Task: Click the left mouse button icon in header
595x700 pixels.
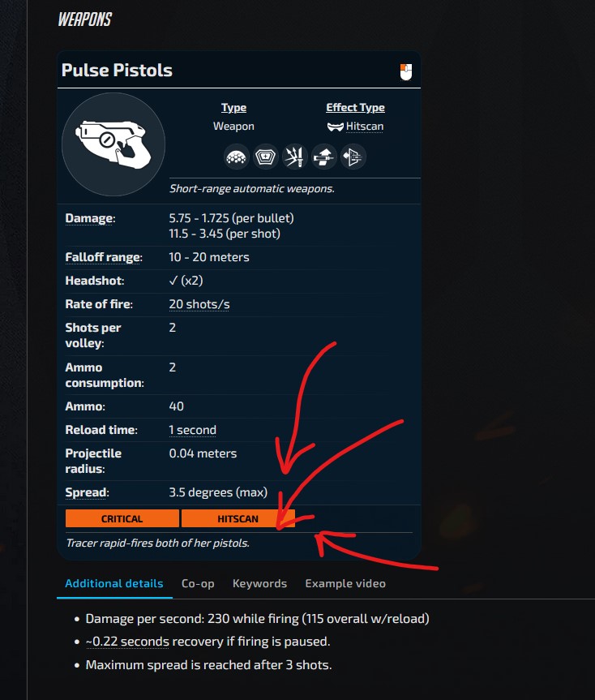Action: coord(405,72)
